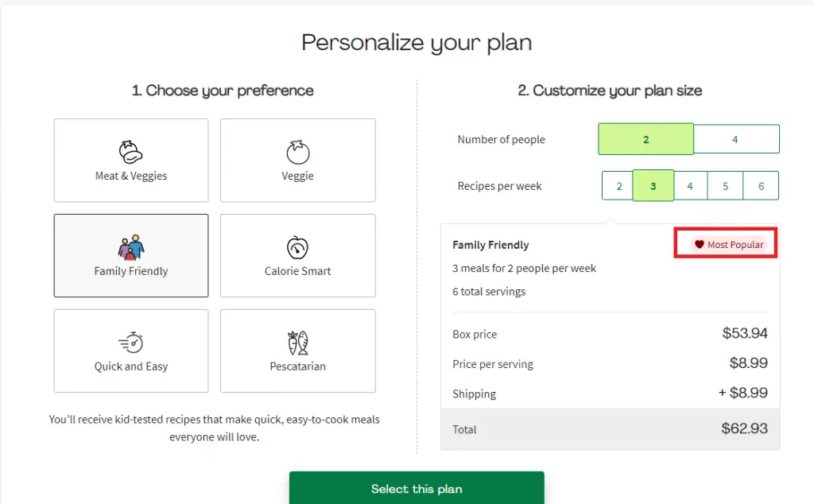Image resolution: width=814 pixels, height=504 pixels.
Task: Choose 6 recipes per week
Action: (x=761, y=186)
